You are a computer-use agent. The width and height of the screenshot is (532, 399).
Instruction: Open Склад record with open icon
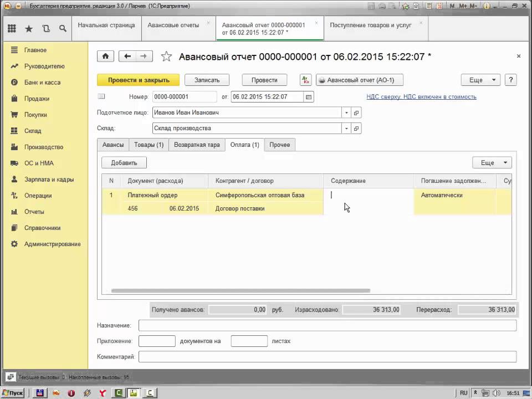[356, 129]
